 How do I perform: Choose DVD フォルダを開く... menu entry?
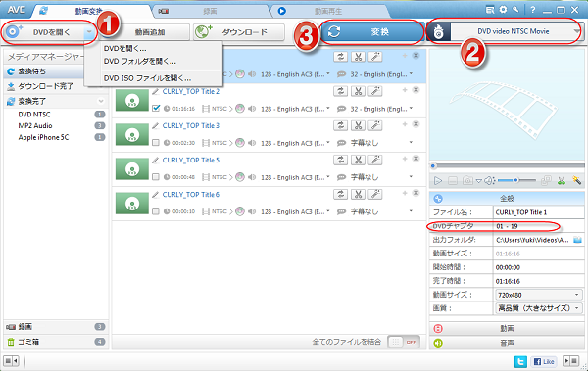click(x=140, y=61)
